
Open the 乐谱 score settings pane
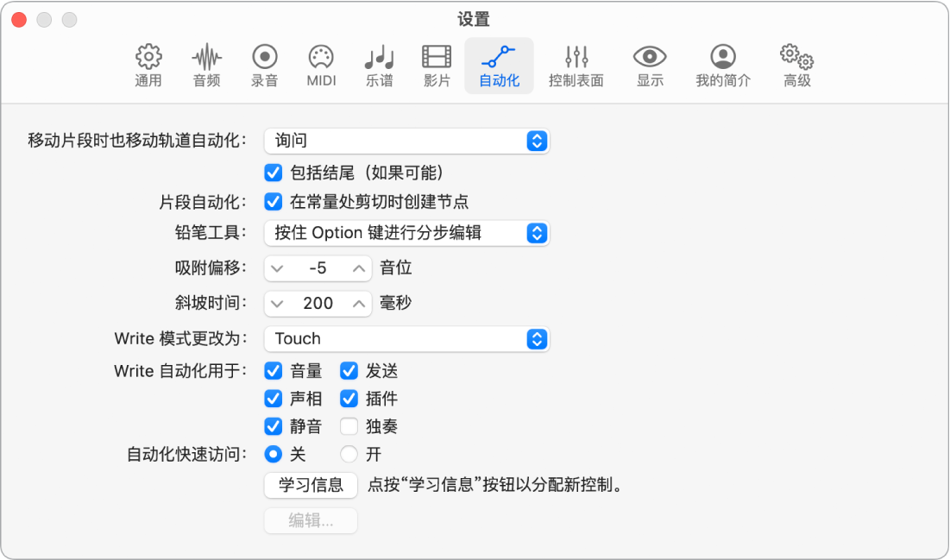click(380, 66)
